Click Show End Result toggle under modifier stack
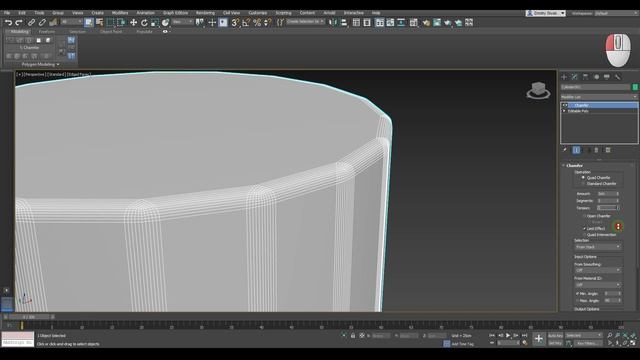640x360 pixels. point(576,150)
